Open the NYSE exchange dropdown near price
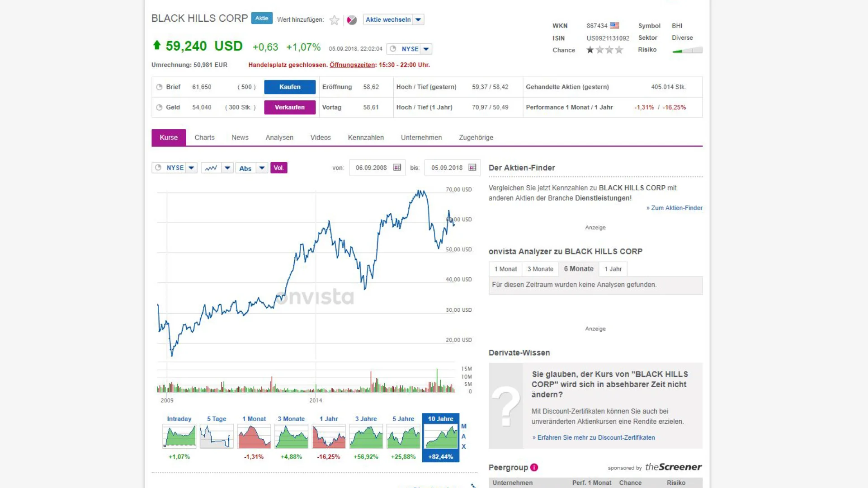The width and height of the screenshot is (868, 488). (x=426, y=49)
